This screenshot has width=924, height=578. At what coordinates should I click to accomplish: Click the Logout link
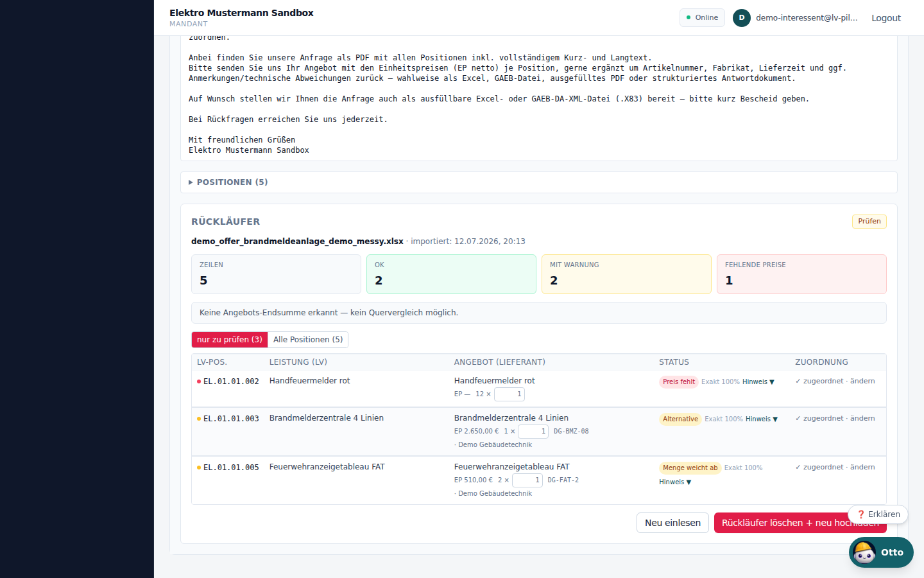886,18
